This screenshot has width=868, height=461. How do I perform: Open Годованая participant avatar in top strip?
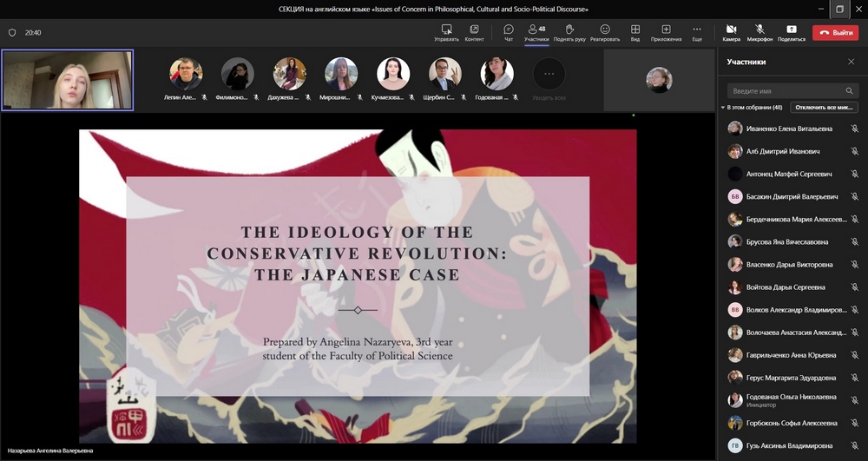pos(496,74)
